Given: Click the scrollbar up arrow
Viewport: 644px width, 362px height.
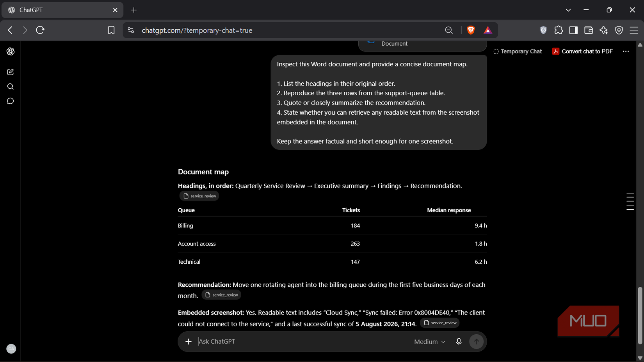Looking at the screenshot, I should coord(640,45).
